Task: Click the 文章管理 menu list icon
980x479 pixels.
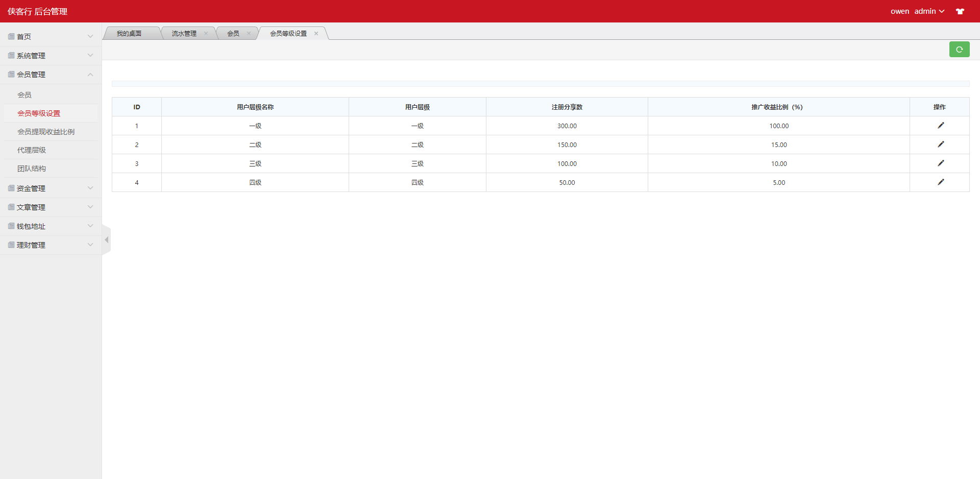Action: tap(11, 207)
